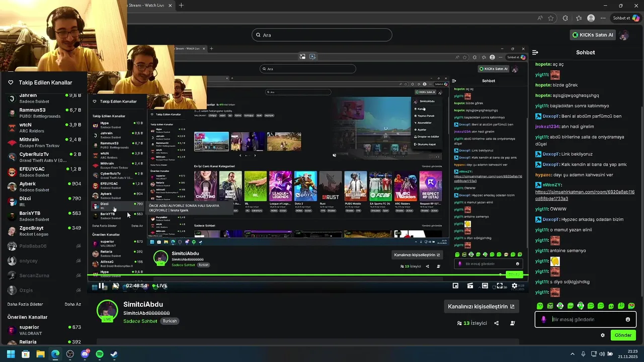Click the heart icon beside Takip Edilen Kanallar

point(11,82)
